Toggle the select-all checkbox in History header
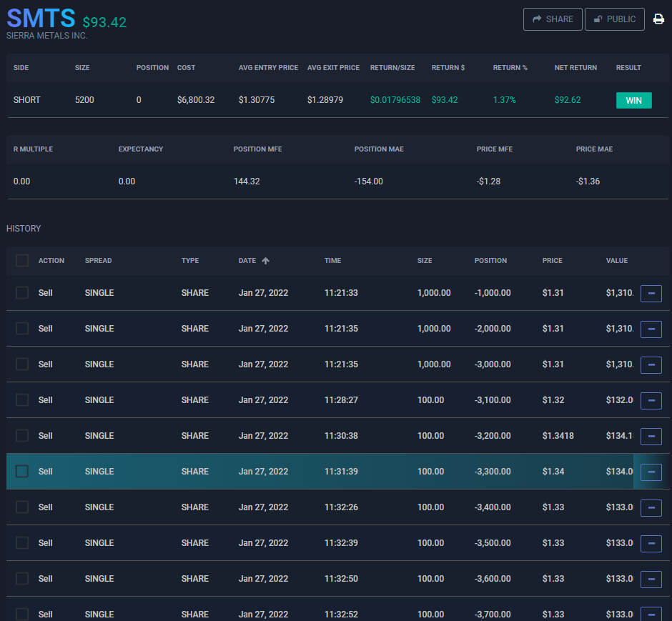 (x=22, y=261)
